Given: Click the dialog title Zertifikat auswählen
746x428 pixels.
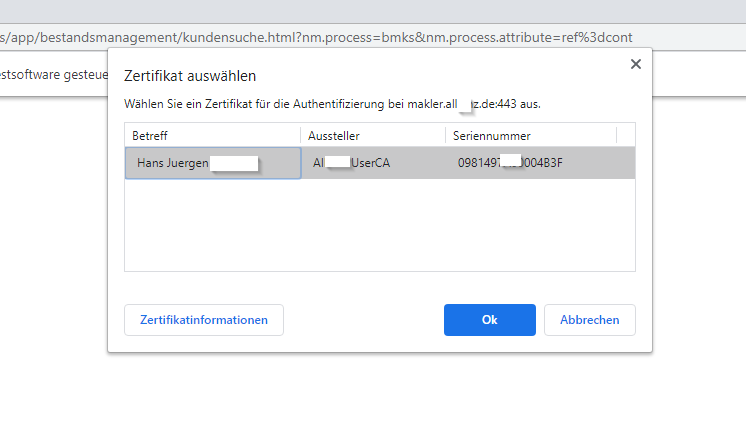Looking at the screenshot, I should pos(189,75).
